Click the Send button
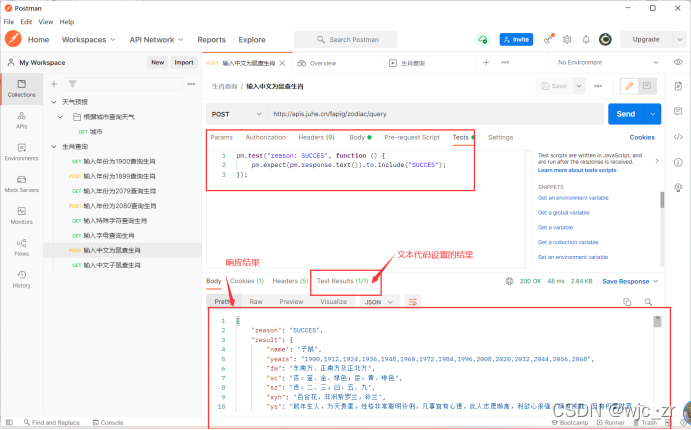Viewport: 691px width, 430px height. click(x=626, y=114)
